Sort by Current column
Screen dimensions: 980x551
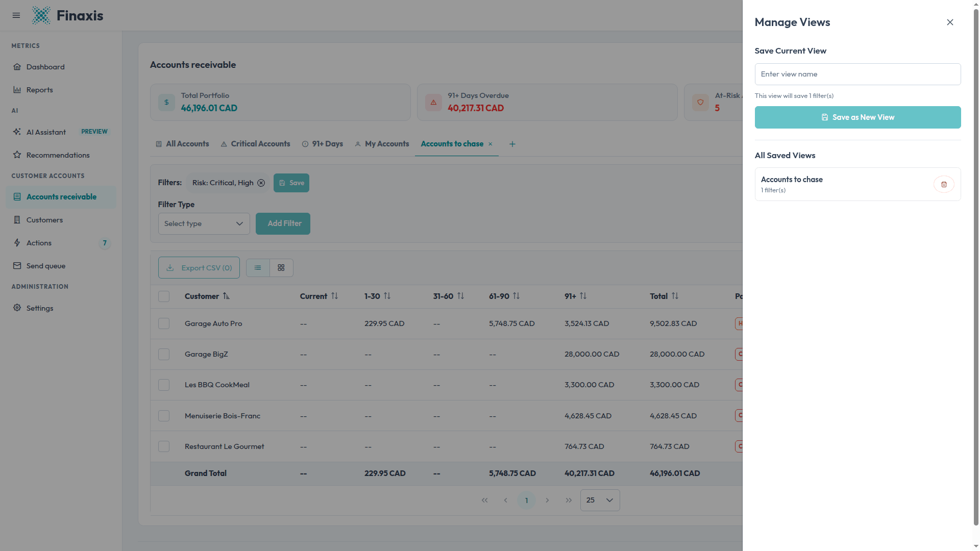point(334,296)
